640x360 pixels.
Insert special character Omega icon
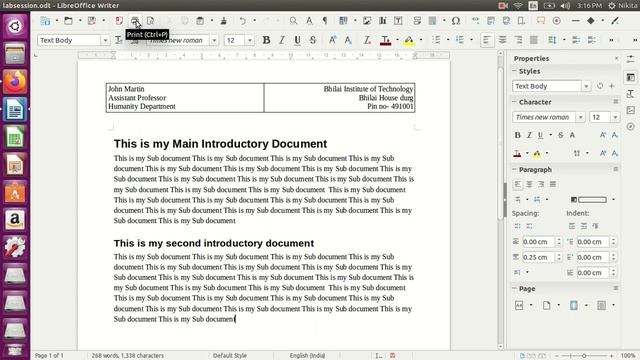(x=456, y=20)
